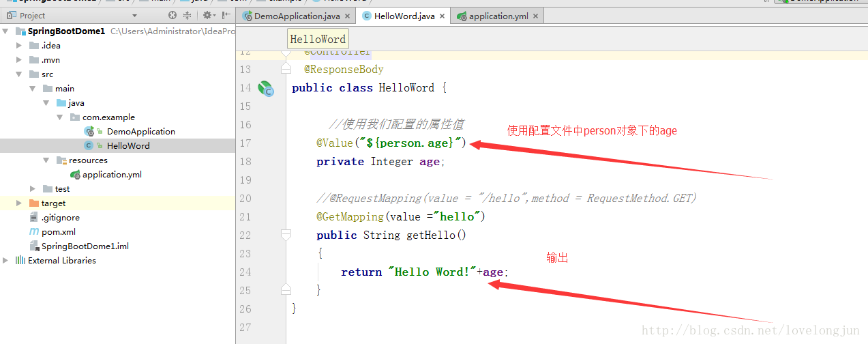The image size is (868, 344).
Task: Collapse the com.example package arrow
Action: coord(60,117)
